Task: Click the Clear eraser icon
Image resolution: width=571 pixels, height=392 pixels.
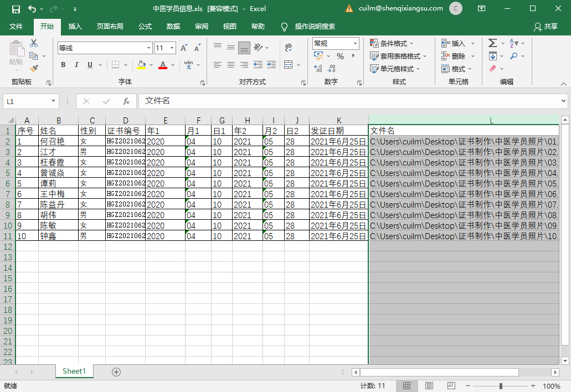Action: 493,69
